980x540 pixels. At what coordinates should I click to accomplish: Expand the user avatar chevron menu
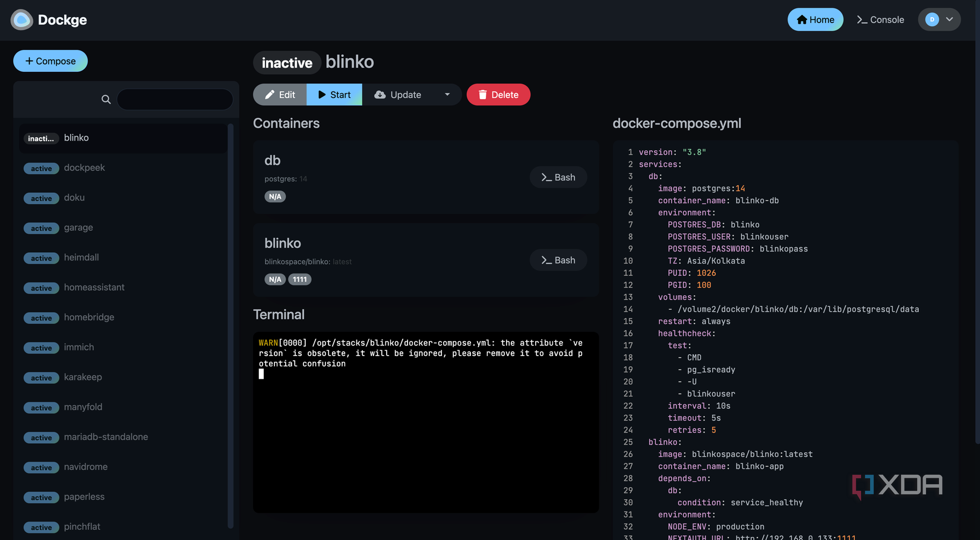949,19
